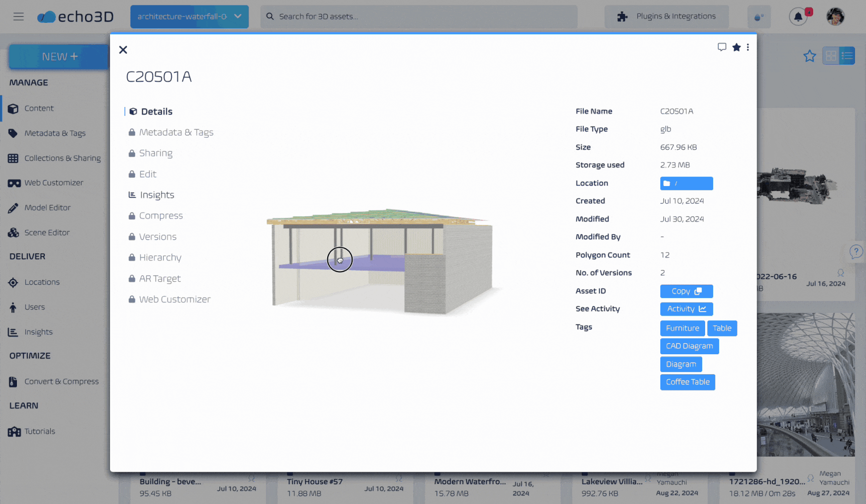The width and height of the screenshot is (866, 504).
Task: Select the Compress section in the modal
Action: pos(160,215)
